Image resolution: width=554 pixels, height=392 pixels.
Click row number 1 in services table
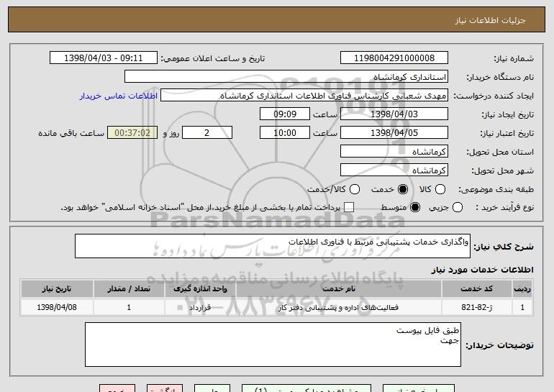[x=522, y=307]
